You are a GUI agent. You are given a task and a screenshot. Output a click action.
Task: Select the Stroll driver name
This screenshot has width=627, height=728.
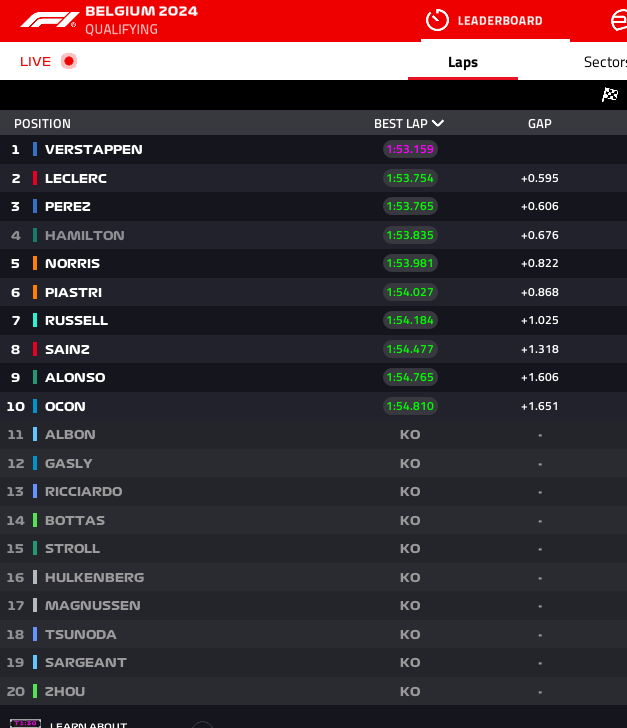pyautogui.click(x=72, y=548)
